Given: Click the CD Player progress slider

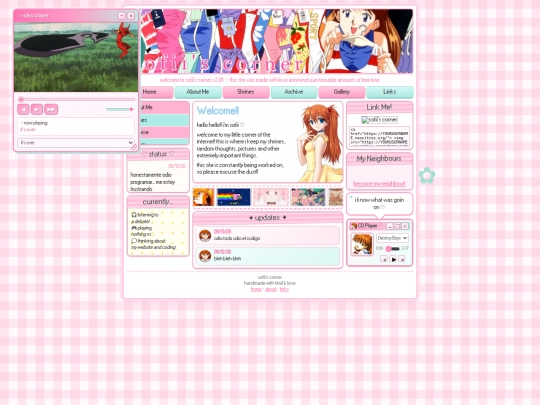Looking at the screenshot, I should (x=392, y=249).
